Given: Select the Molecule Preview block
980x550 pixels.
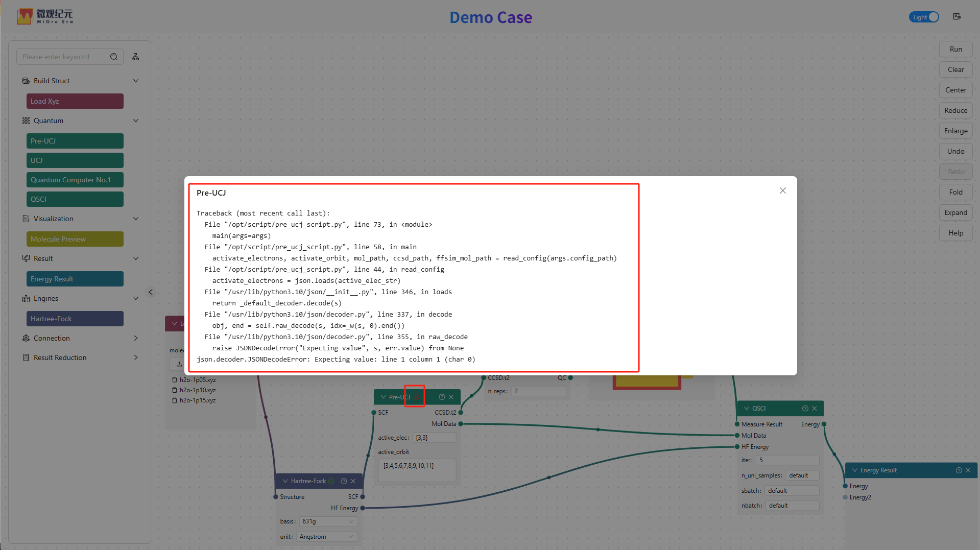Looking at the screenshot, I should click(75, 239).
